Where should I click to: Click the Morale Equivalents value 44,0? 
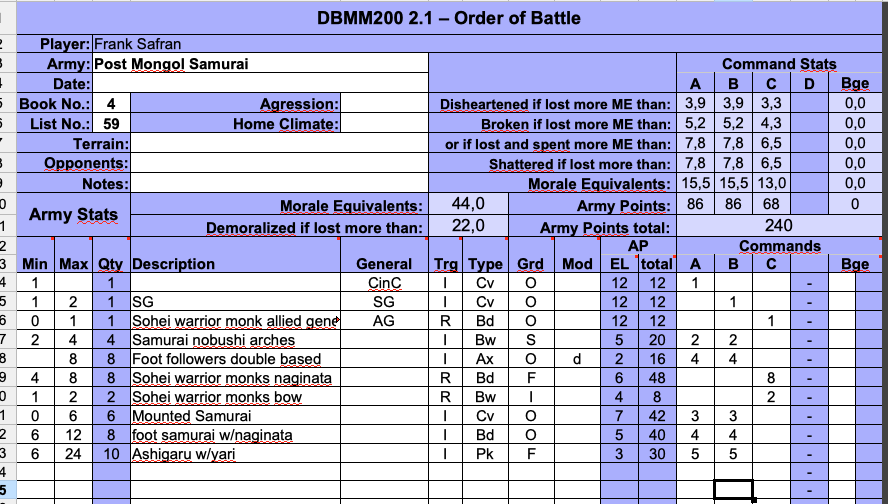point(468,205)
